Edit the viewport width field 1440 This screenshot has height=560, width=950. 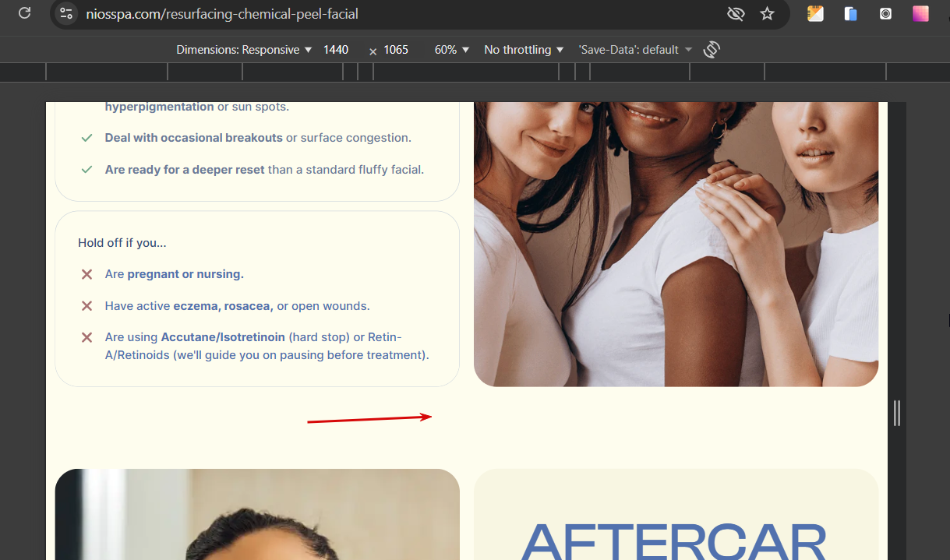[x=336, y=50]
